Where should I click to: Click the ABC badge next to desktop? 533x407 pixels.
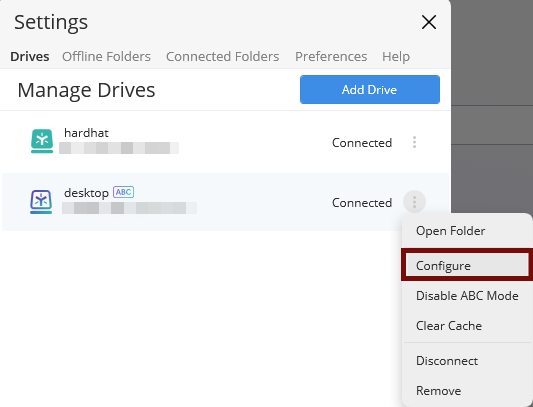coord(123,192)
